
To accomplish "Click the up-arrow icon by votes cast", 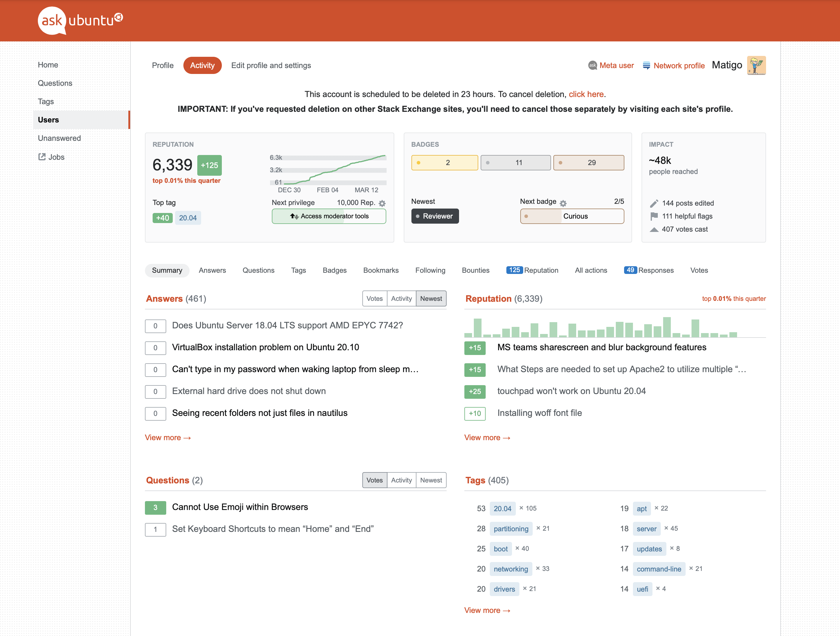I will tap(654, 229).
